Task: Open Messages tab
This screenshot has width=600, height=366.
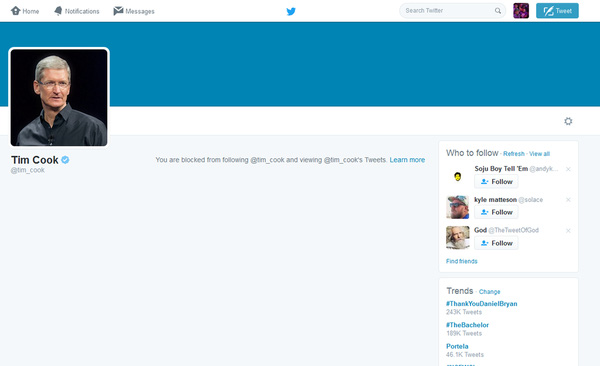Action: (x=134, y=11)
